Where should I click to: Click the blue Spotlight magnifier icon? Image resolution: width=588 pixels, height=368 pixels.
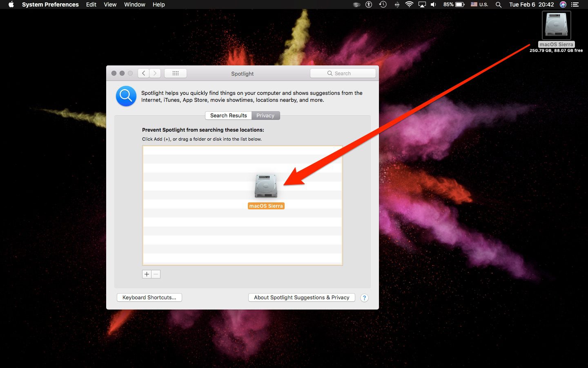(126, 96)
